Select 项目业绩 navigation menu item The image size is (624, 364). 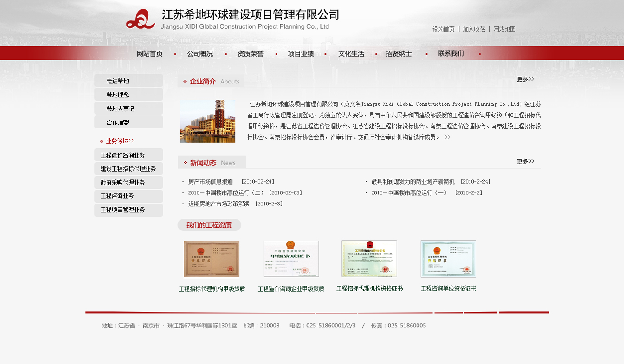pyautogui.click(x=301, y=54)
